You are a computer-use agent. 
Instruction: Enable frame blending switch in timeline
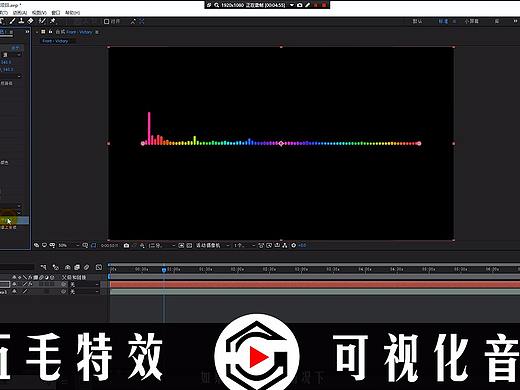[x=77, y=267]
